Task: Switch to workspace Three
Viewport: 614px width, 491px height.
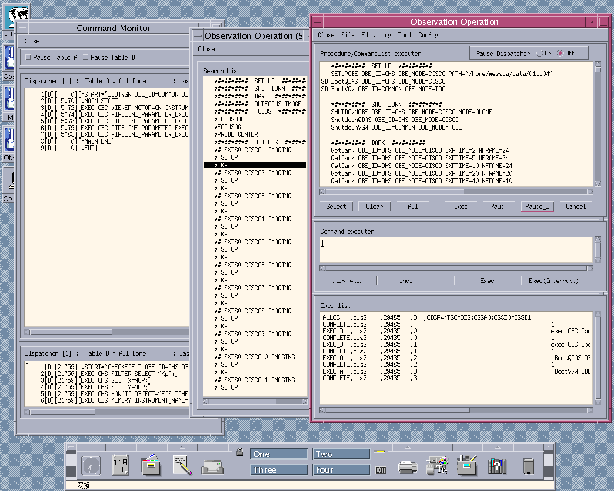Action: tap(279, 470)
